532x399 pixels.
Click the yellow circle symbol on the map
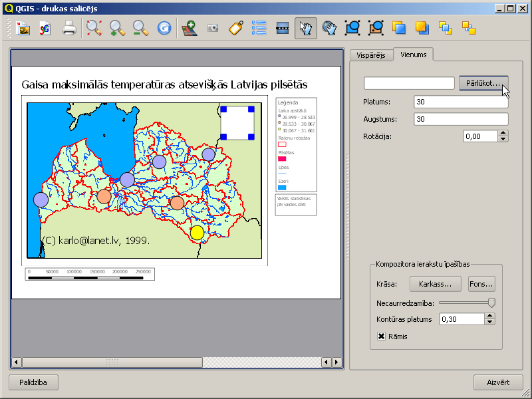[197, 233]
